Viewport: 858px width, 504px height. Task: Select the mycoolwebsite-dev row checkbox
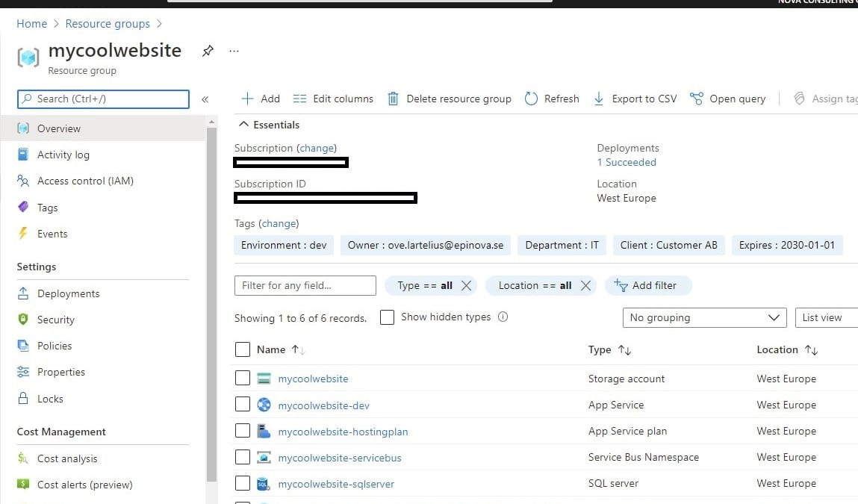point(243,404)
